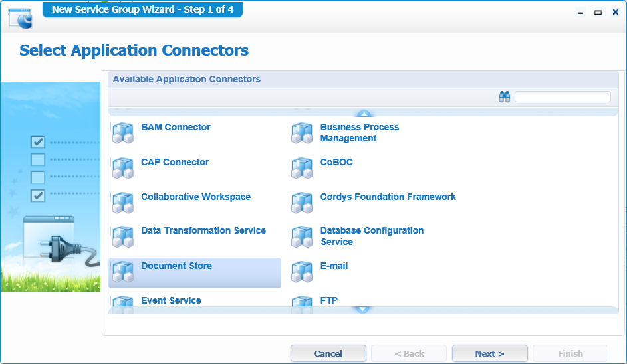Click the BAM Connector cube icon
627x364 pixels.
123,133
